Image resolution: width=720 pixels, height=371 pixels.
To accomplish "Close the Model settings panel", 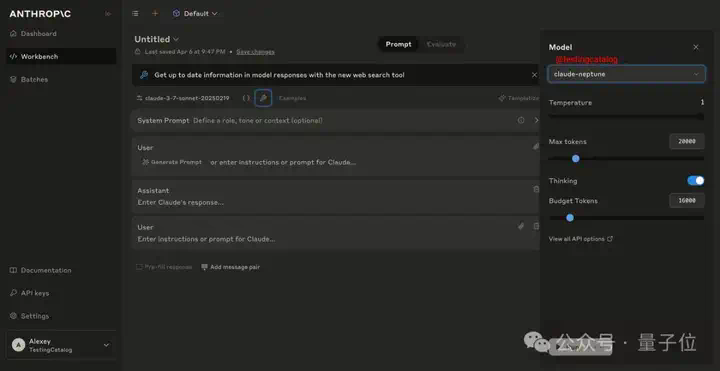I will 696,47.
